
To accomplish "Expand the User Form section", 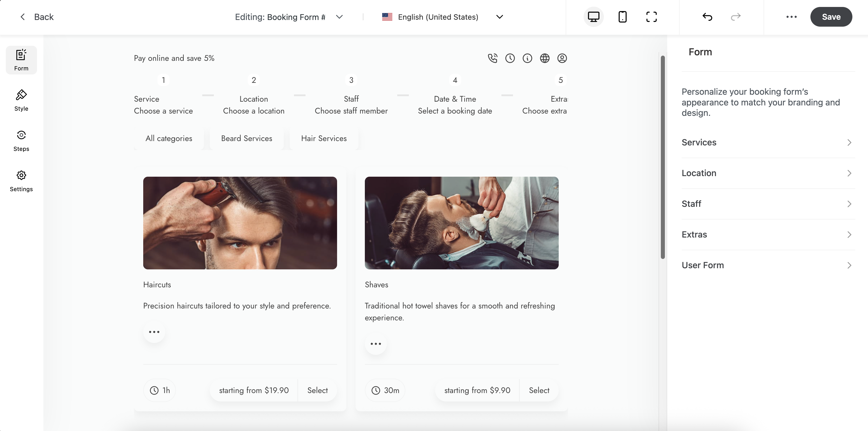I will point(768,265).
